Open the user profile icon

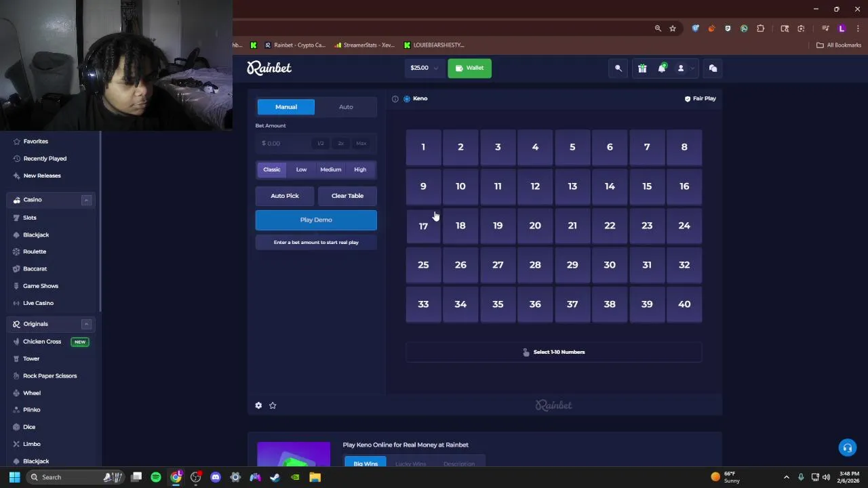[x=681, y=68]
